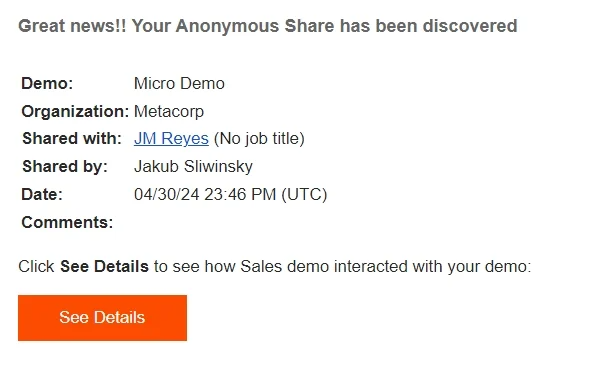Click the Jakub Sliwinsky name
Screen dimensions: 591x367
[193, 167]
